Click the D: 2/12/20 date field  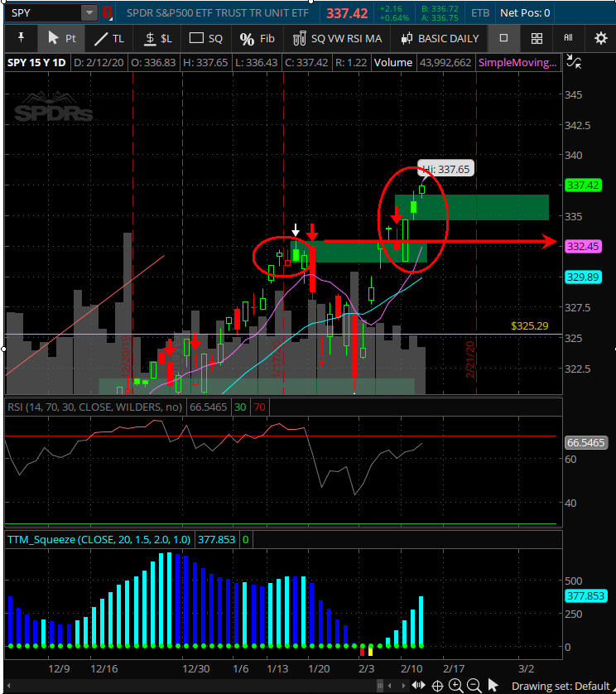99,62
